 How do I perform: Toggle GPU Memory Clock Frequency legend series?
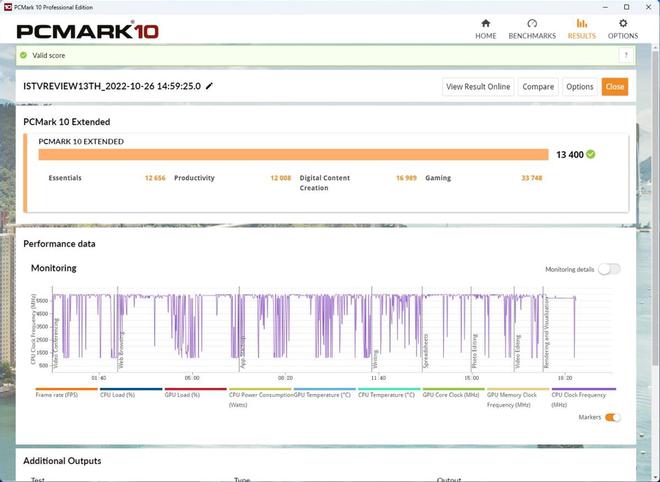coord(518,398)
